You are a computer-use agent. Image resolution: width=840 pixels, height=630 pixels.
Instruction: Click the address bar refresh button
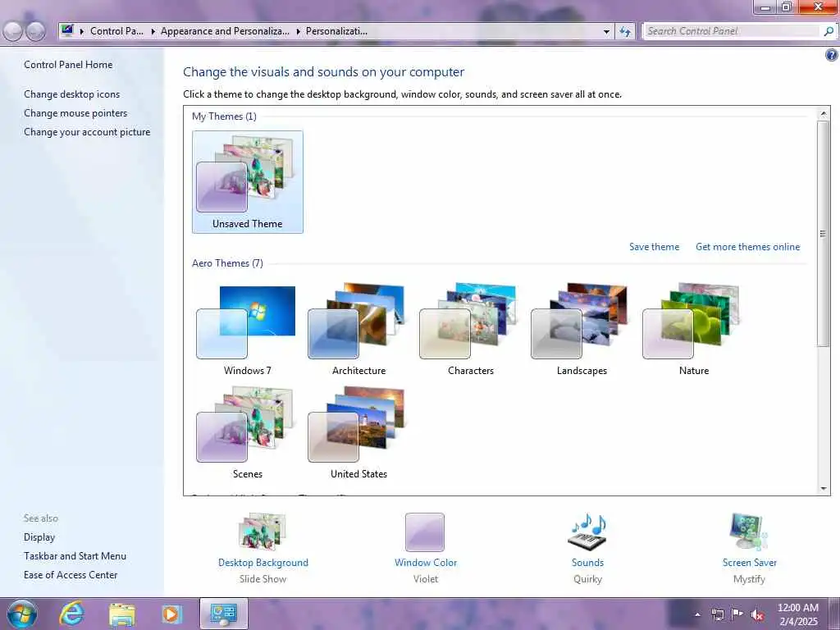(x=624, y=32)
